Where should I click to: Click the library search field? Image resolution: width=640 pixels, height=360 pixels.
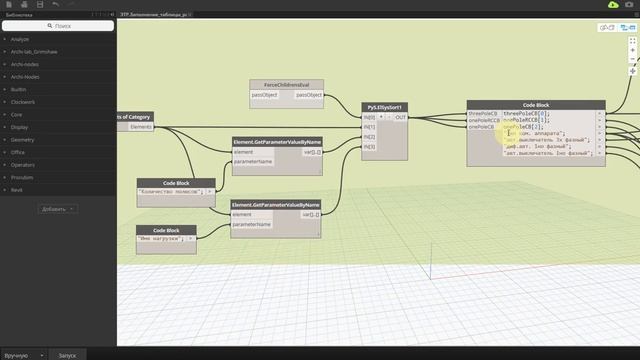coord(58,26)
